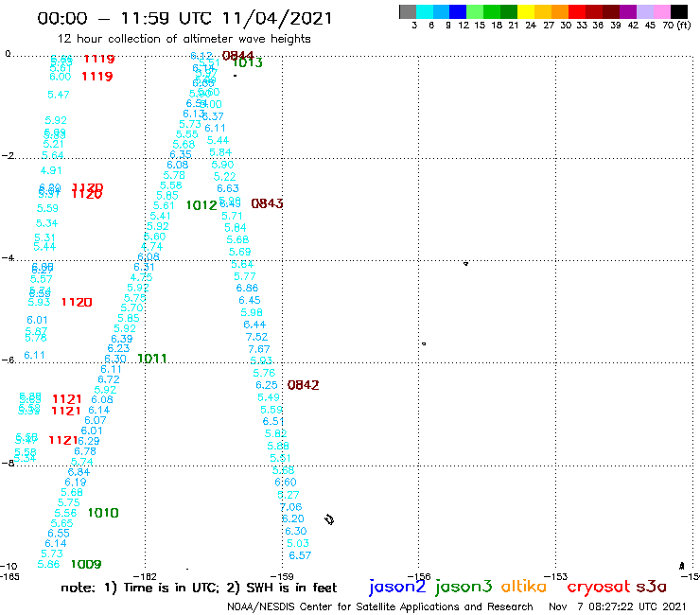Click the wave height value 4.75

click(x=142, y=277)
